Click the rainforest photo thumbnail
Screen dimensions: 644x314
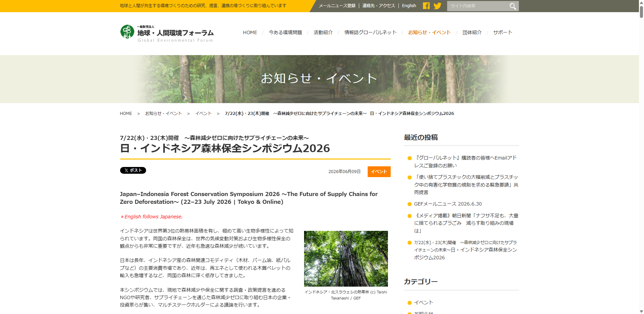pyautogui.click(x=346, y=259)
